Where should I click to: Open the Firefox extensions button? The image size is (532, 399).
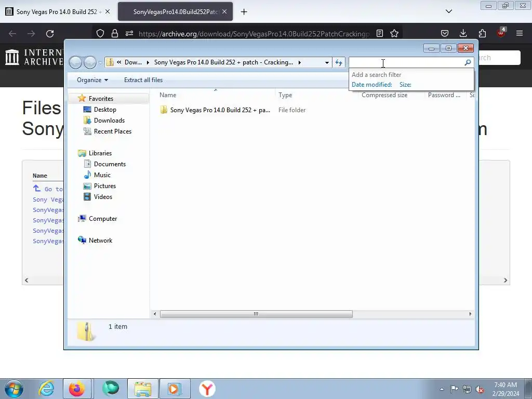click(482, 33)
